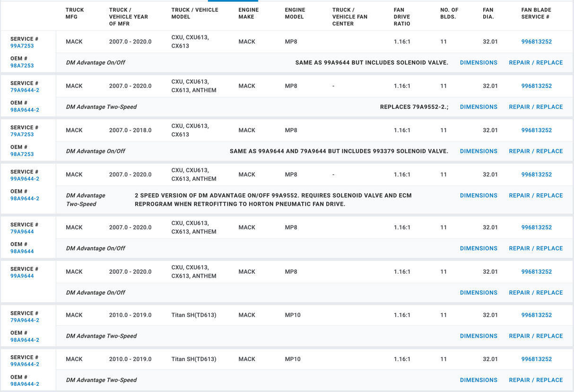This screenshot has height=392, width=574.
Task: Open fan blade 996813252 in 2007.0 - 2018.0 row
Action: tap(536, 130)
